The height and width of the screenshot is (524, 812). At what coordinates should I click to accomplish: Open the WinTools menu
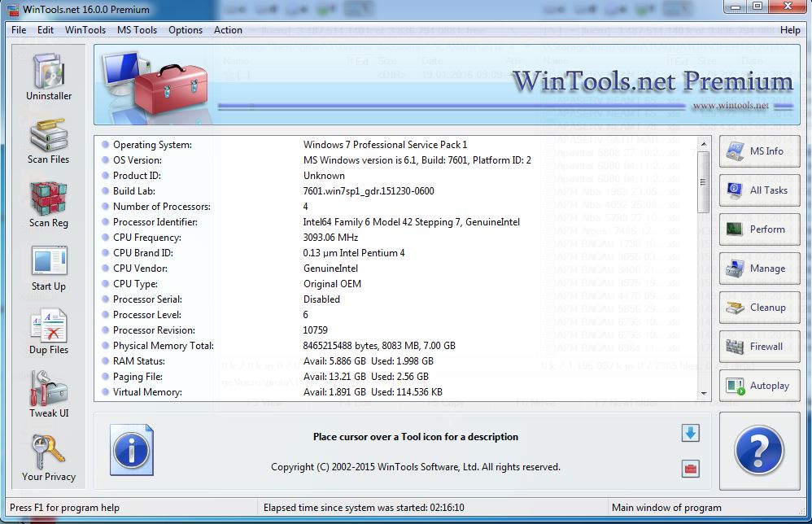[x=85, y=30]
